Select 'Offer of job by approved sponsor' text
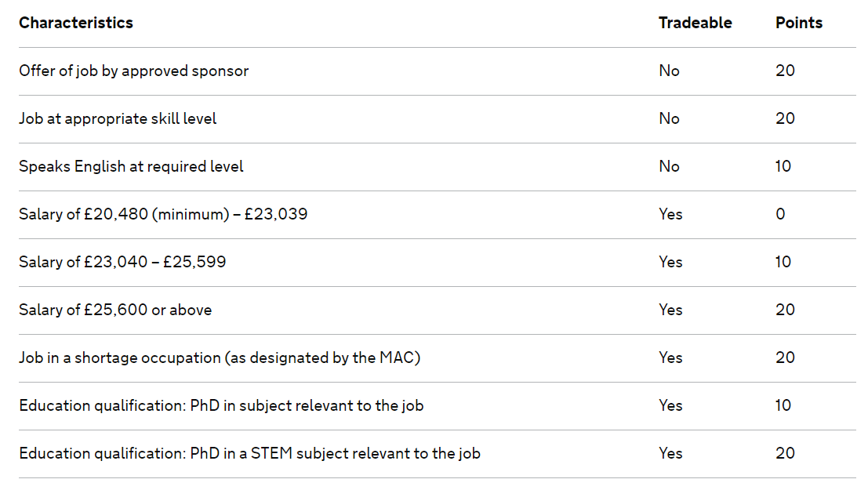This screenshot has height=490, width=868. pyautogui.click(x=134, y=71)
